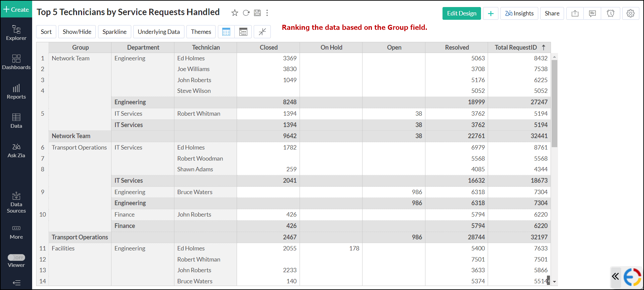Click the export/upload icon
Viewport: 644px width, 290px height.
click(575, 13)
